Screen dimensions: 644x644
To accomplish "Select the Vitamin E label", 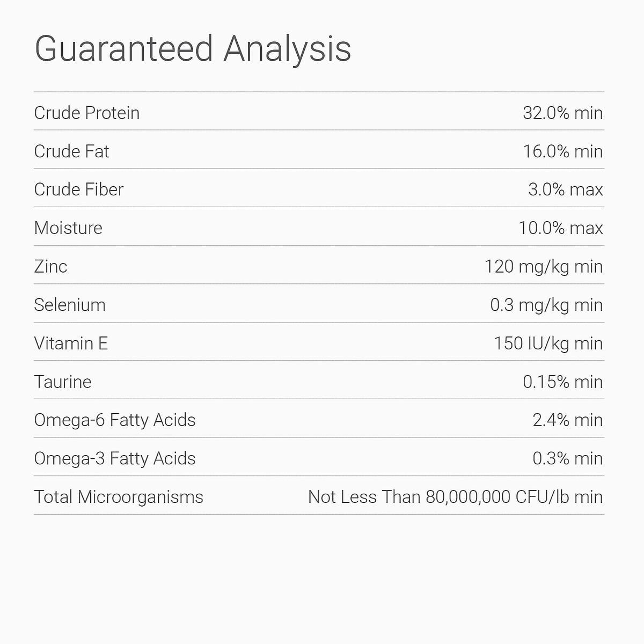I will pos(71,343).
